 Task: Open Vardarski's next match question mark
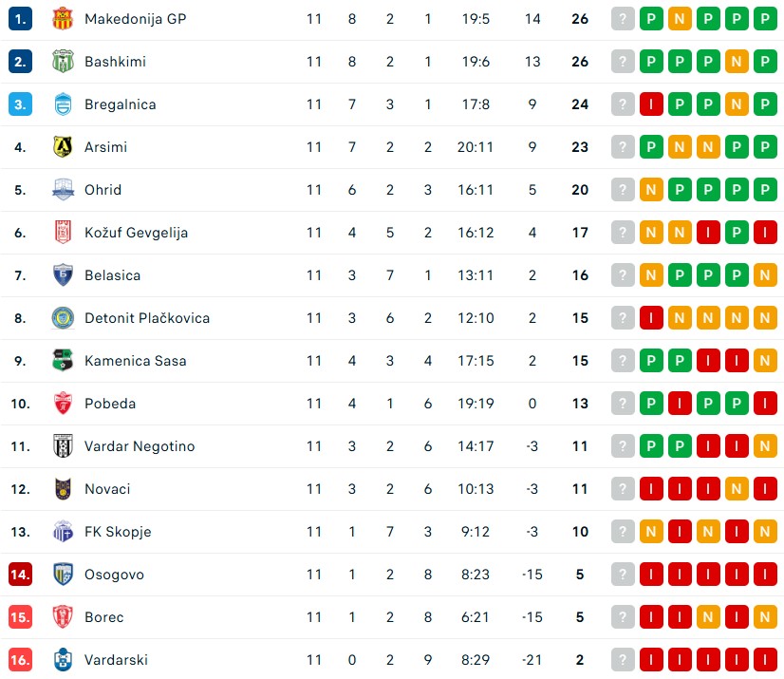click(x=623, y=660)
